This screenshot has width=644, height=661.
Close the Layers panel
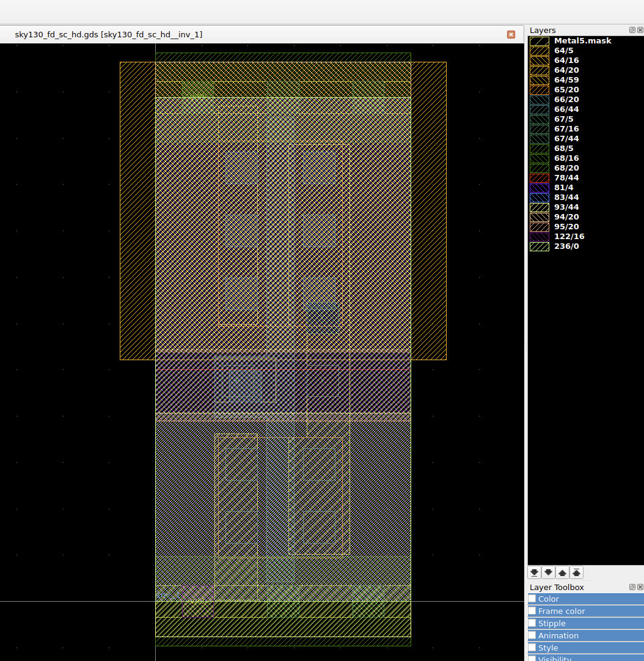(640, 30)
